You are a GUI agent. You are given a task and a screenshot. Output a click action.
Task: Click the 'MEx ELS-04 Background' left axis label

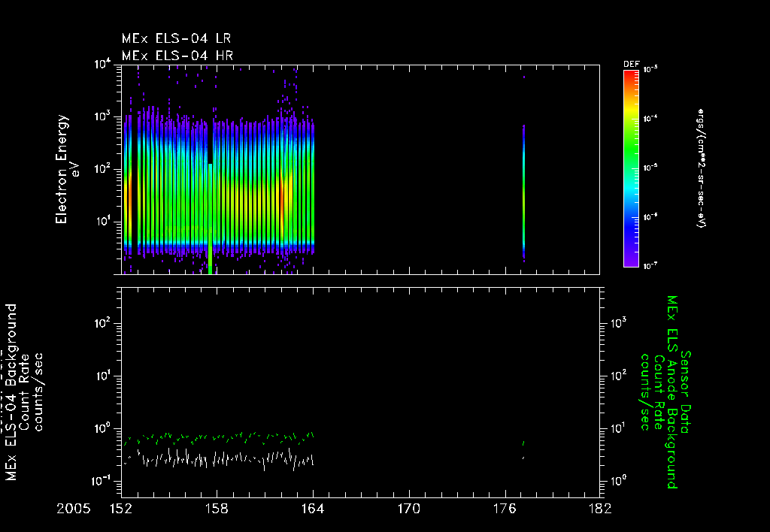click(x=11, y=393)
